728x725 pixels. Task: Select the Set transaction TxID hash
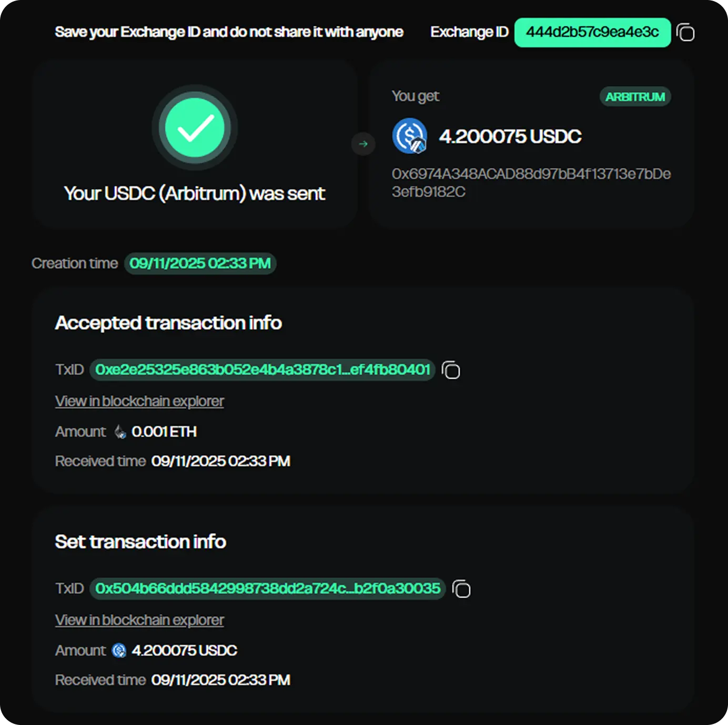point(268,589)
